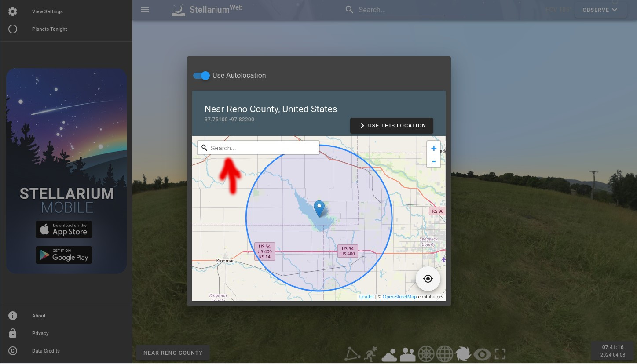The width and height of the screenshot is (637, 364).
Task: Enable the azimuthal grid
Action: [426, 354]
